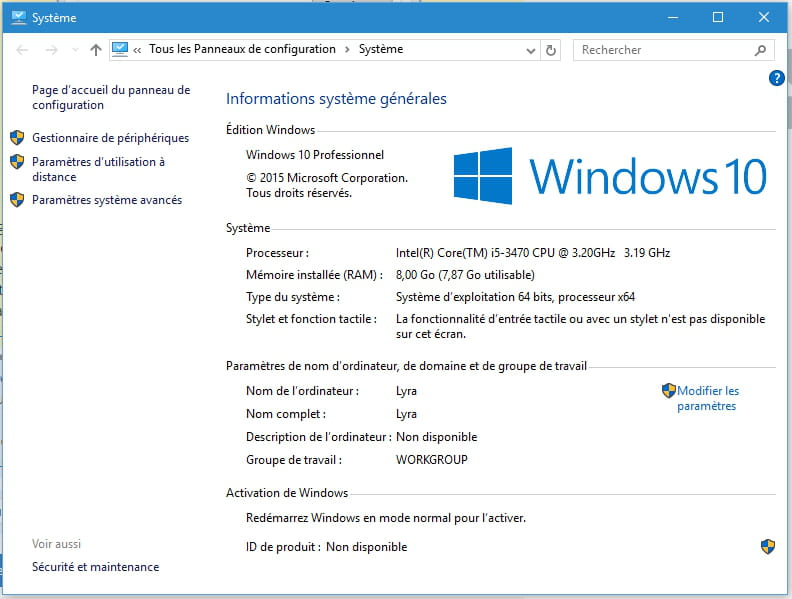Select processor value 'Intel(R) Core(TM) i5-3470 CPU'
The image size is (792, 599).
click(475, 253)
